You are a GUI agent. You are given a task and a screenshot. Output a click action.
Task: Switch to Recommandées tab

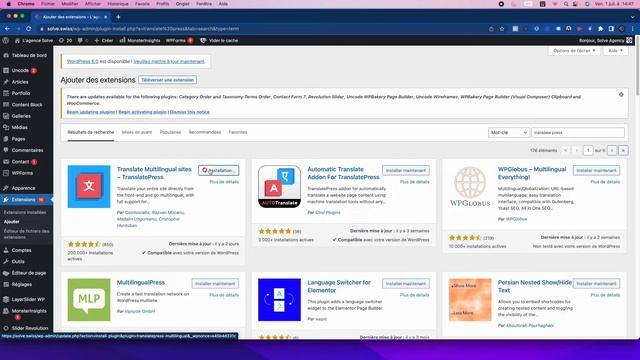(x=205, y=132)
